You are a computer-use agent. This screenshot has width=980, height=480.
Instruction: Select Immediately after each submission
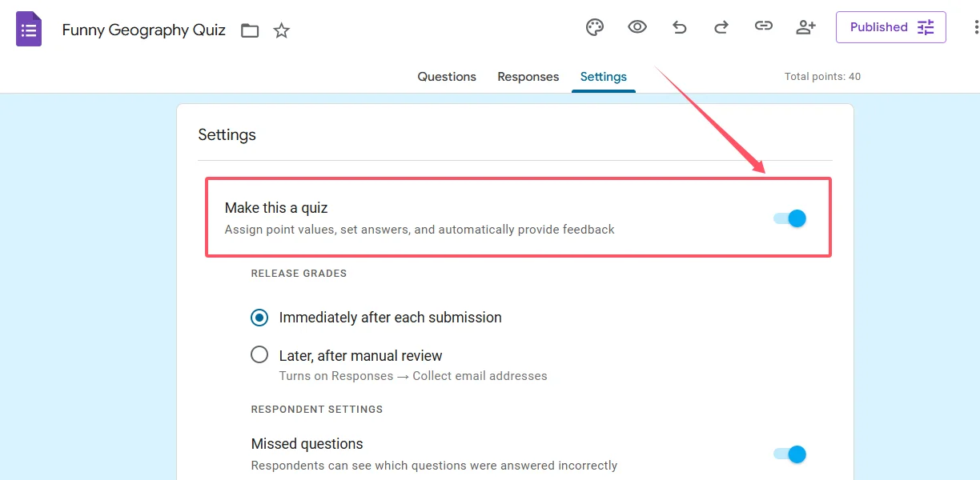click(259, 318)
